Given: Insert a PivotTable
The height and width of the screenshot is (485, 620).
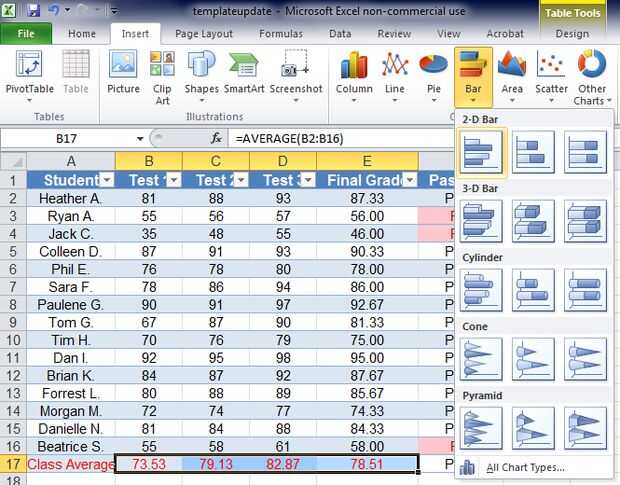Looking at the screenshot, I should coord(29,75).
